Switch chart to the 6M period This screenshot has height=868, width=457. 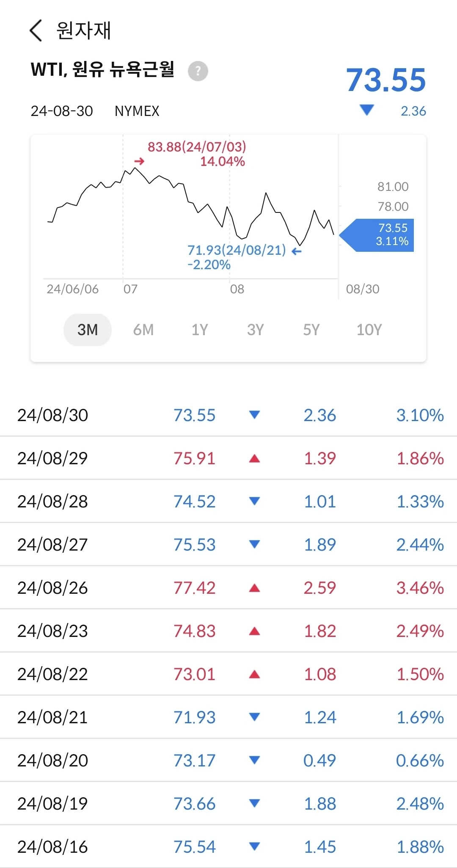pyautogui.click(x=143, y=330)
